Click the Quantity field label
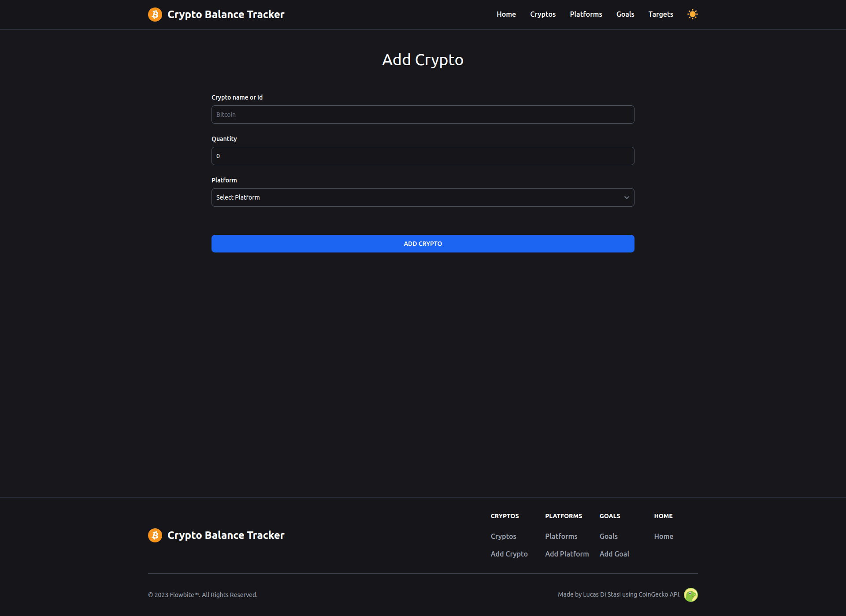Viewport: 846px width, 616px height. point(224,139)
